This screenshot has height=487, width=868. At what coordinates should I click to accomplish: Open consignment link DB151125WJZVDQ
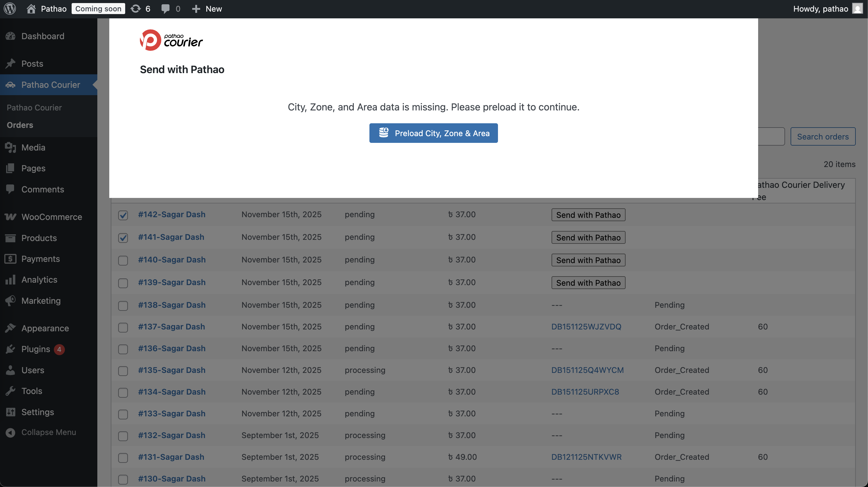pyautogui.click(x=586, y=326)
